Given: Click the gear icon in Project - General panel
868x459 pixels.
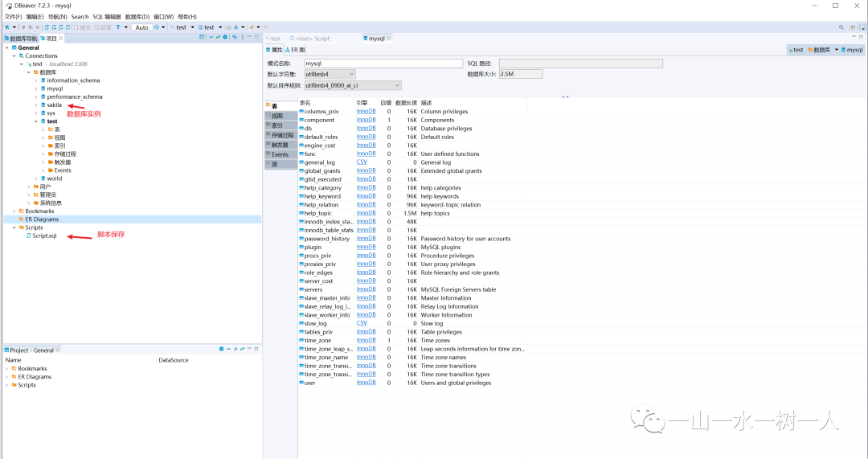Looking at the screenshot, I should point(222,349).
